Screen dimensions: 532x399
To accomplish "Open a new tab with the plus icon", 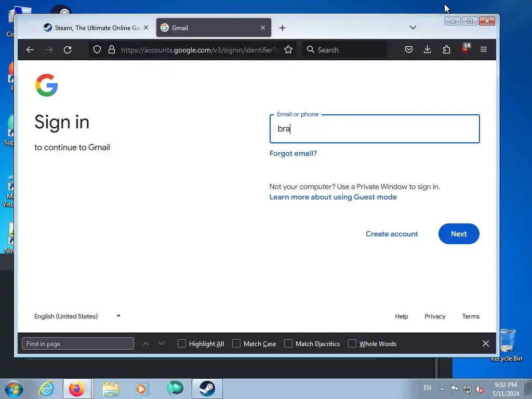I will coord(282,28).
